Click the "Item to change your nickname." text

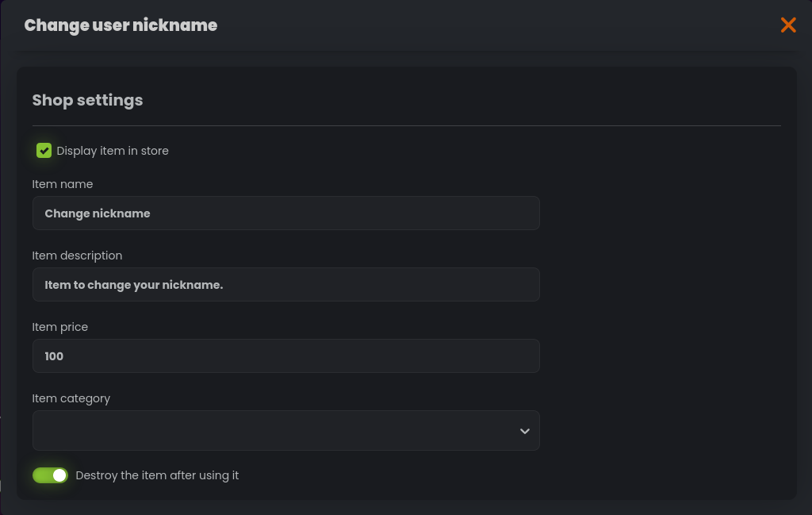pyautogui.click(x=134, y=284)
